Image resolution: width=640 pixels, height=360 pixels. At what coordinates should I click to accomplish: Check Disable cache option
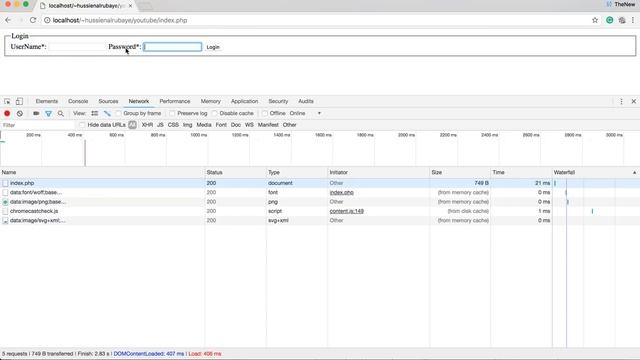click(x=215, y=113)
